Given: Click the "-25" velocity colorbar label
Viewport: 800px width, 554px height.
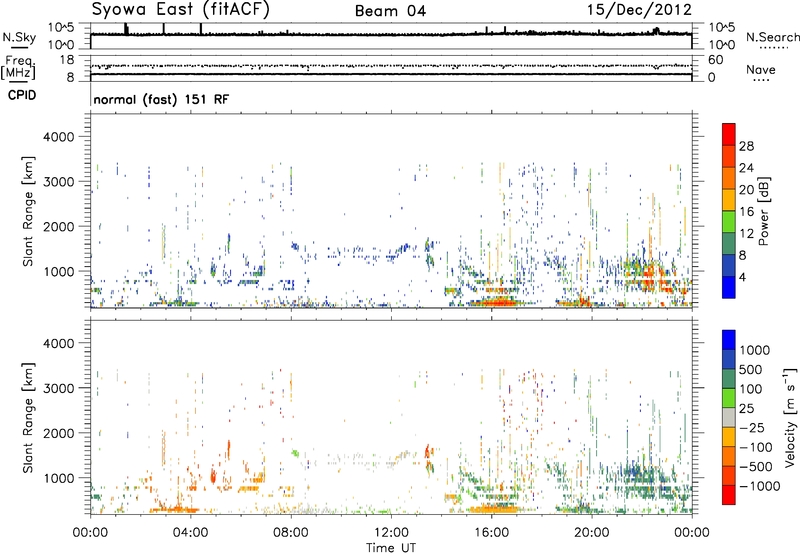Looking at the screenshot, I should (752, 427).
